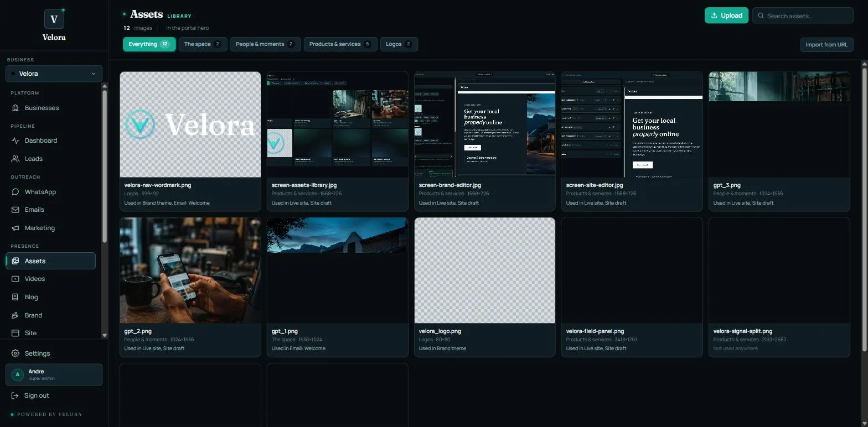Click the Emails envelope icon
The image size is (868, 427).
(x=15, y=210)
